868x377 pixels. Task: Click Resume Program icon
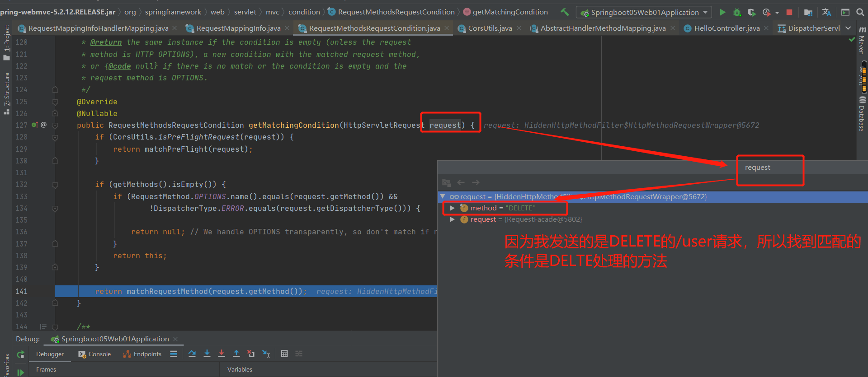(x=21, y=372)
